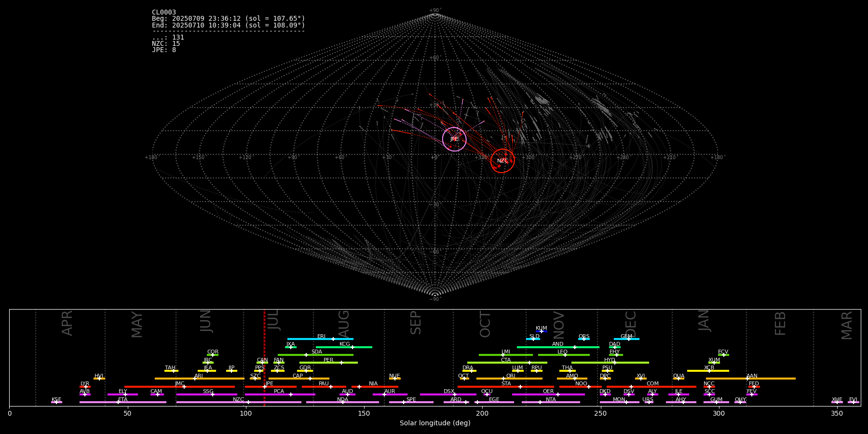Select the NOO shower bar
This screenshot has height=434, width=868.
pyautogui.click(x=581, y=387)
